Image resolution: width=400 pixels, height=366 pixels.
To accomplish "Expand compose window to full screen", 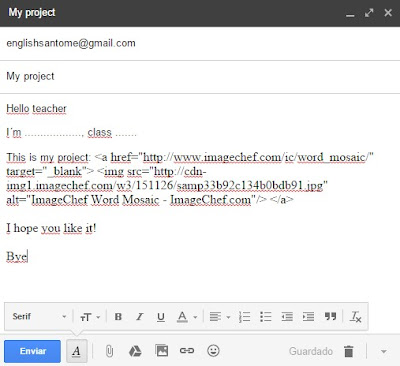I will [369, 13].
